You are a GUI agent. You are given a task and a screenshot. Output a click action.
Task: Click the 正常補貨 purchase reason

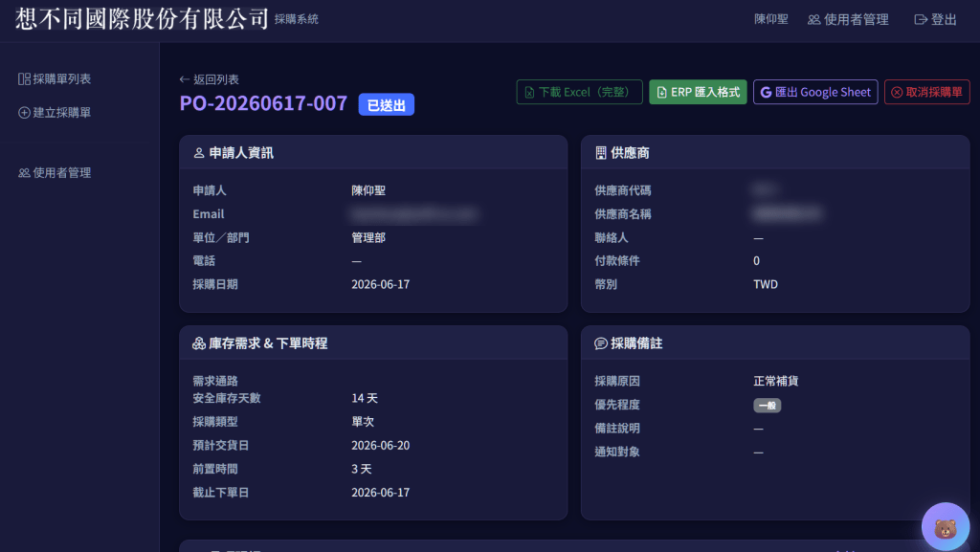775,381
